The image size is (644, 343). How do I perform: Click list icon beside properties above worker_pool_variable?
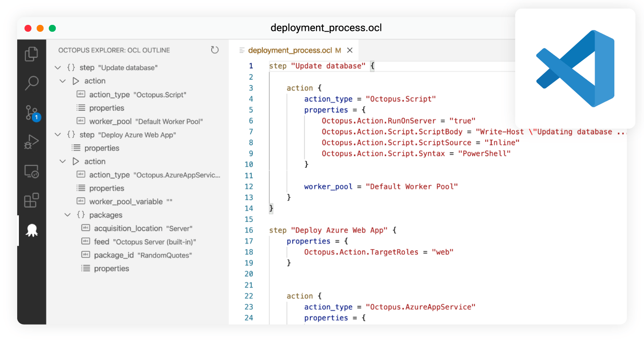(81, 188)
